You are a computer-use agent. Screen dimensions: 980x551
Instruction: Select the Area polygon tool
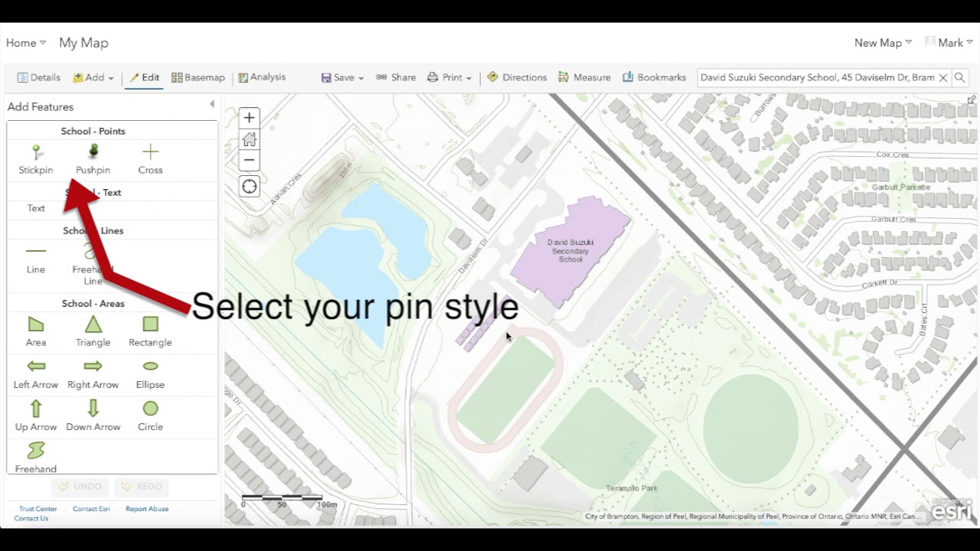(36, 332)
